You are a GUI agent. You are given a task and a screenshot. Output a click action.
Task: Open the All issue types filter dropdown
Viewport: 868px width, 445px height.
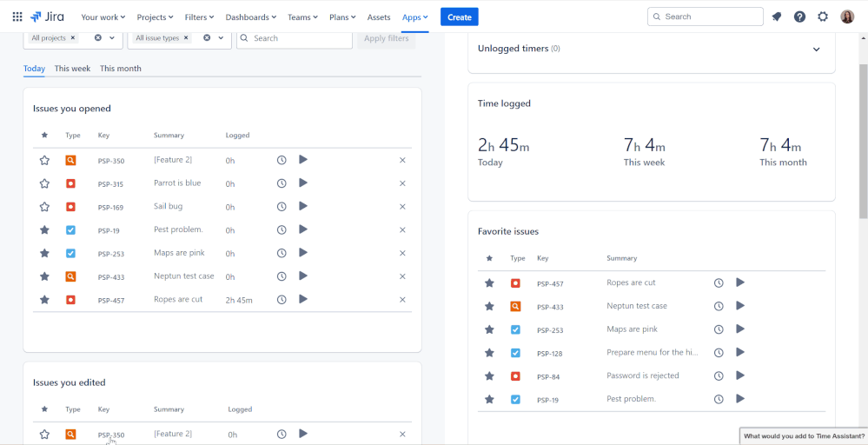[221, 38]
